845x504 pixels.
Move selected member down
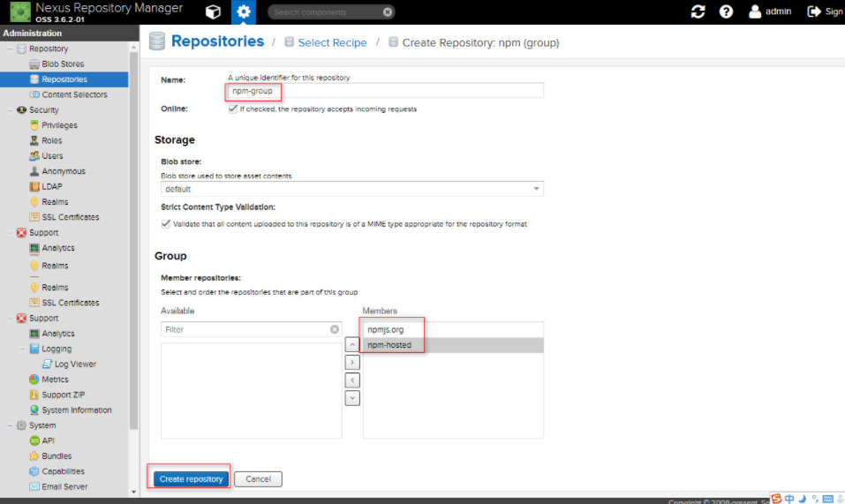pyautogui.click(x=352, y=398)
